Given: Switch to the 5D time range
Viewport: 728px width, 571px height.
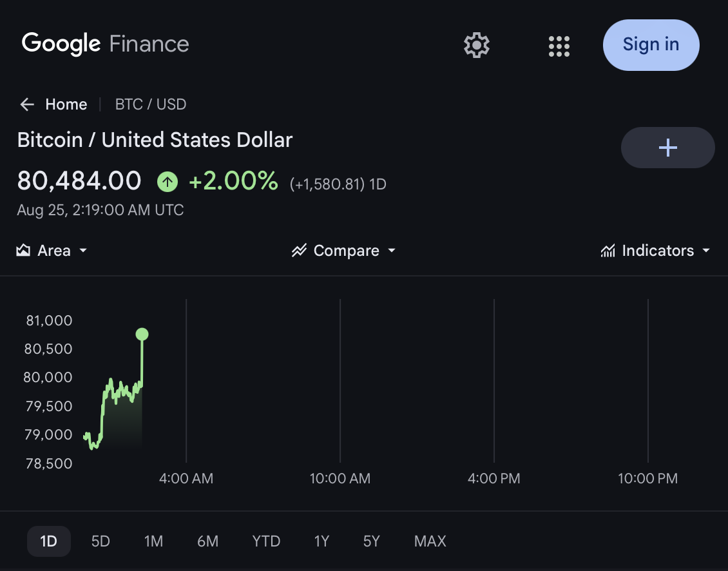Looking at the screenshot, I should click(101, 541).
